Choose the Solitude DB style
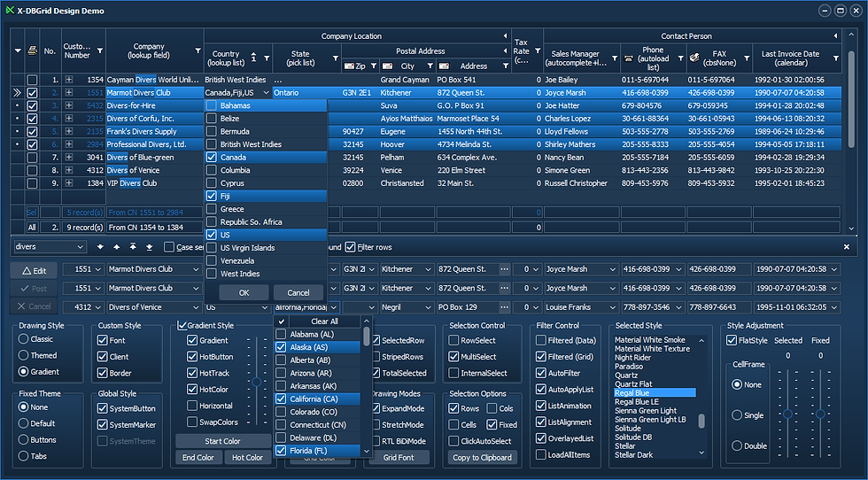 click(x=632, y=437)
